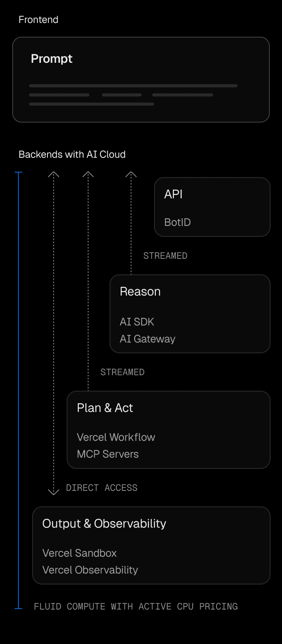
Task: Click the Prompt heading in the Frontend card
Action: pyautogui.click(x=52, y=59)
